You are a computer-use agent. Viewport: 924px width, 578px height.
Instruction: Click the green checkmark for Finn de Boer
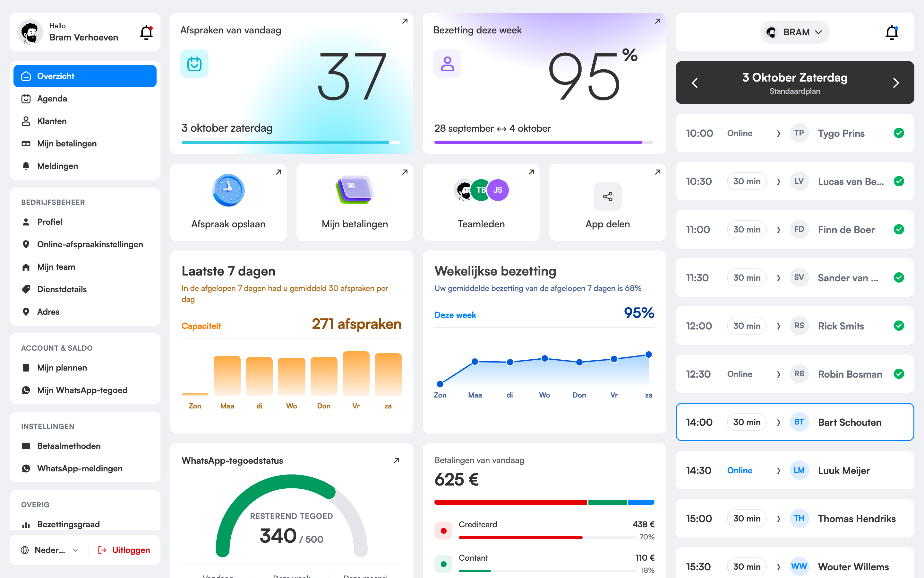click(x=899, y=229)
